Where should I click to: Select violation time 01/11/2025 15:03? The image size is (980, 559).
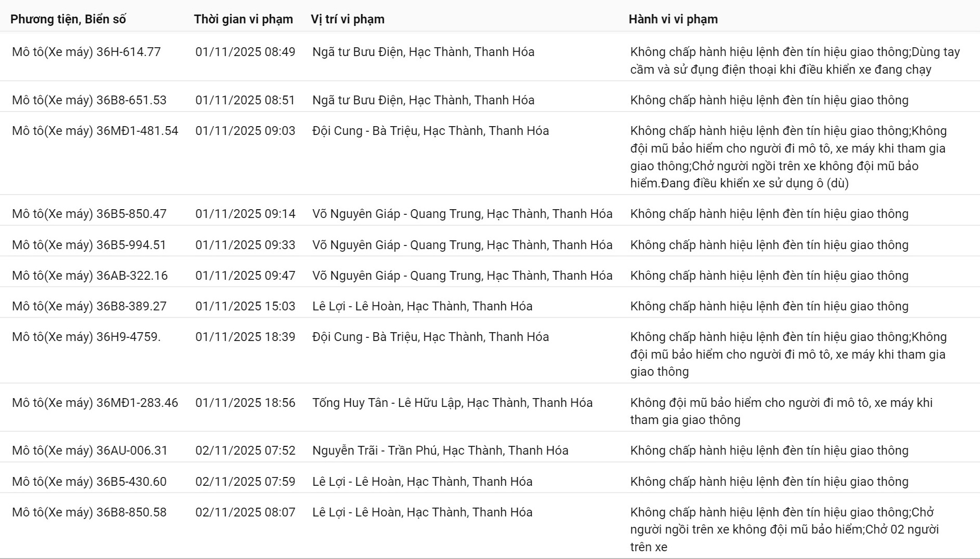point(245,306)
